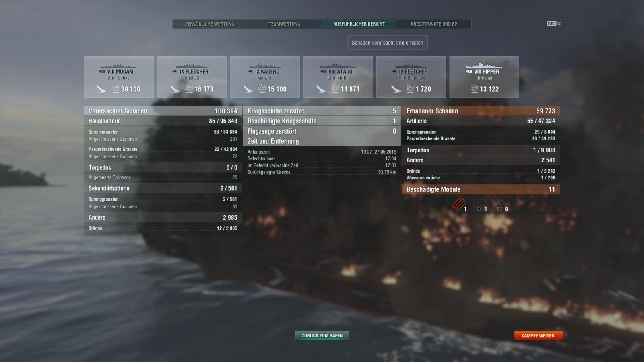
Task: Close the report with ESC X
Action: point(554,23)
